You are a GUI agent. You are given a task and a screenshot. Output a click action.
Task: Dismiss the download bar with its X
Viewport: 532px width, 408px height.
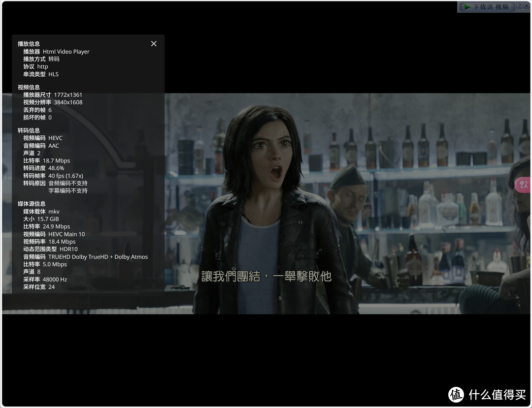pos(526,5)
